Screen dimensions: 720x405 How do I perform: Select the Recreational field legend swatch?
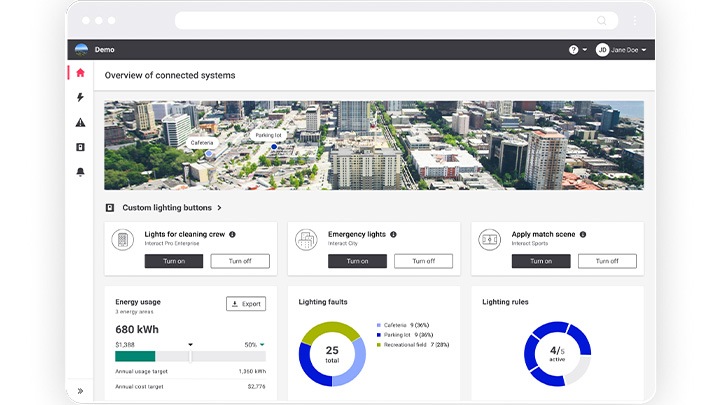point(379,345)
